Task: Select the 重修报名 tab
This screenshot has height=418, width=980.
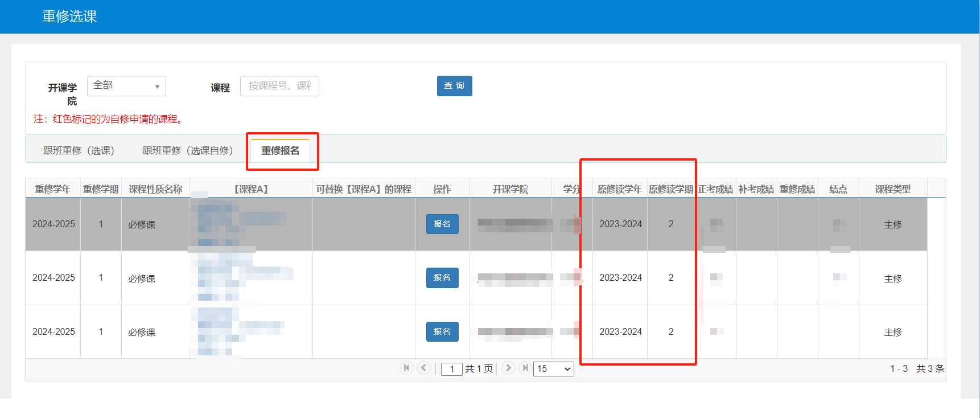Action: click(281, 151)
